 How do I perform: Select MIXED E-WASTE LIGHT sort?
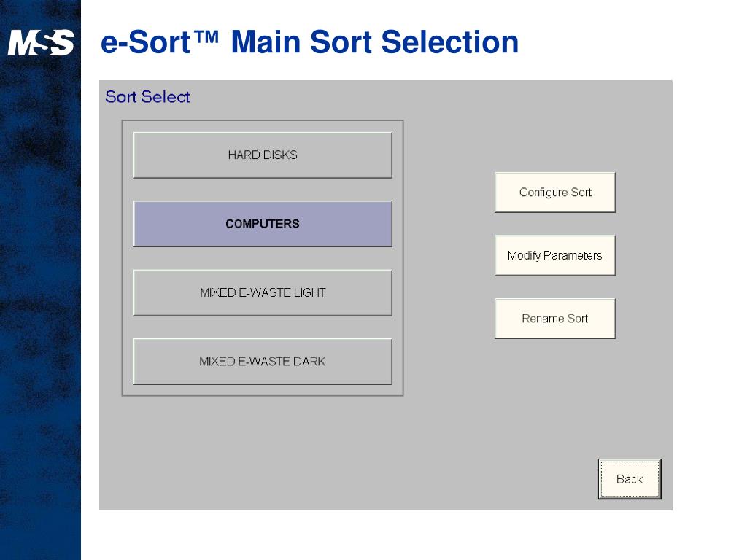263,293
